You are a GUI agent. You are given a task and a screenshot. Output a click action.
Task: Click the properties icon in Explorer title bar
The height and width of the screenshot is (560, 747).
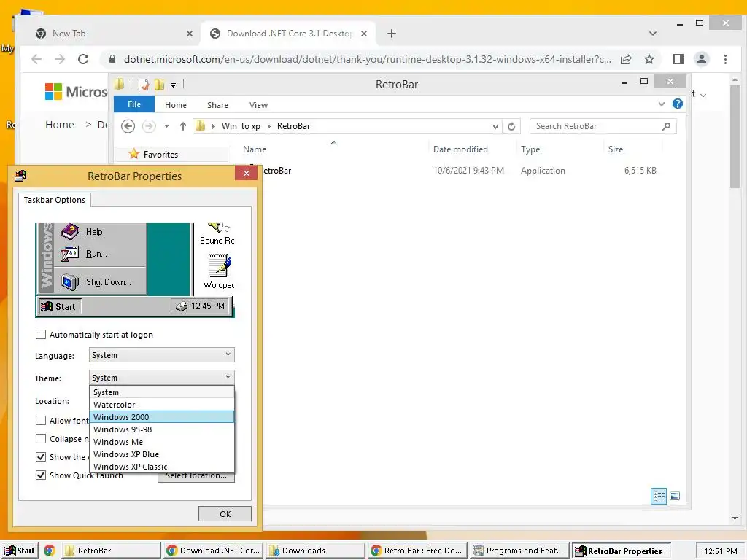point(144,85)
